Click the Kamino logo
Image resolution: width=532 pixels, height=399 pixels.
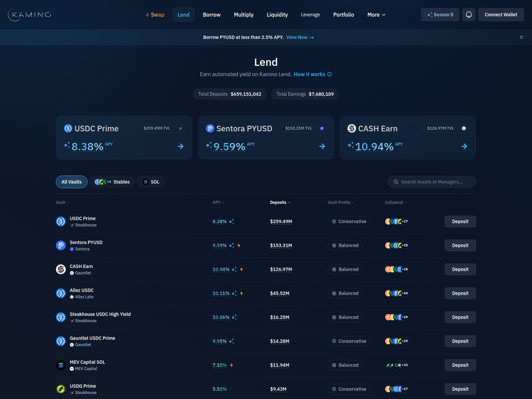30,15
